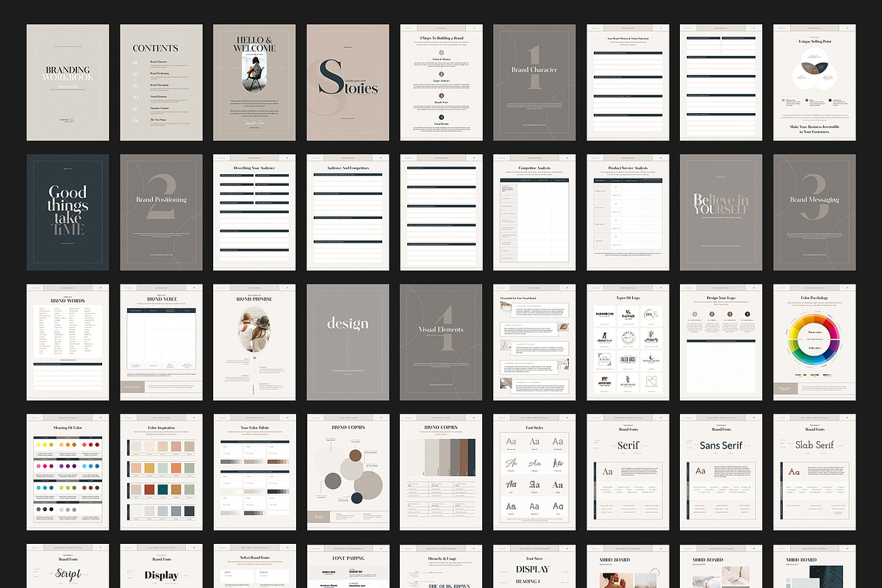Open the Branding Workbook cover page

point(68,82)
